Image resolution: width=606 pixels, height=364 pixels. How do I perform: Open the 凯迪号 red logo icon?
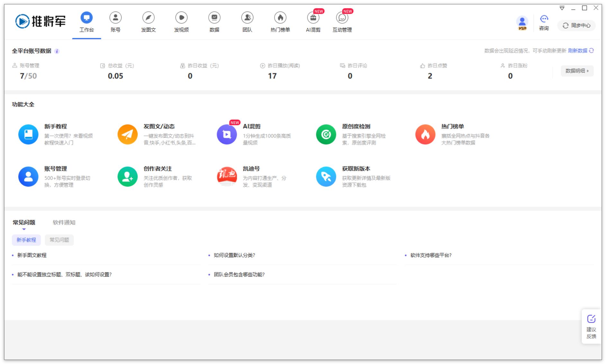click(x=227, y=176)
